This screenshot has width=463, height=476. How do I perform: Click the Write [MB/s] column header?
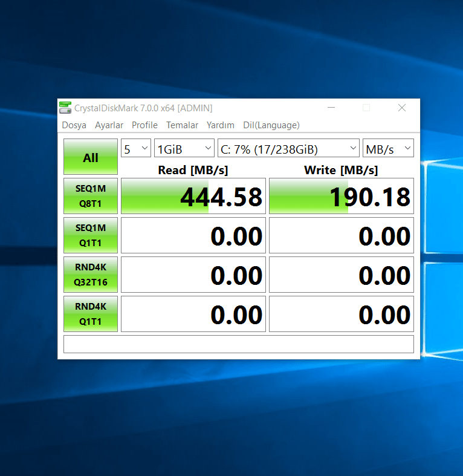pyautogui.click(x=341, y=170)
